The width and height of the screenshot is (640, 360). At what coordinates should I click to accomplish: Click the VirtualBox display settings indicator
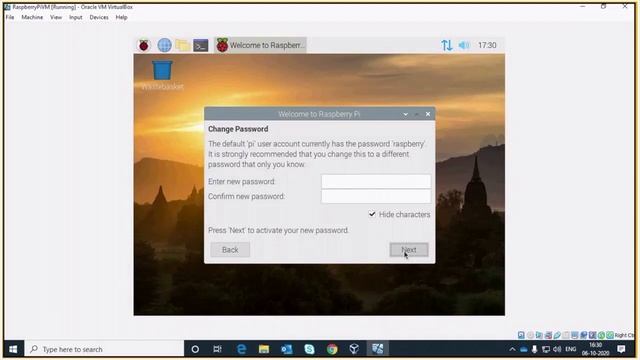click(575, 335)
